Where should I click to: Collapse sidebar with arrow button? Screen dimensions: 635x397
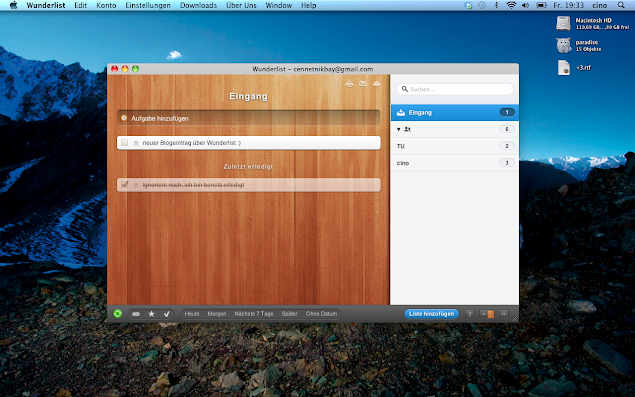click(504, 314)
